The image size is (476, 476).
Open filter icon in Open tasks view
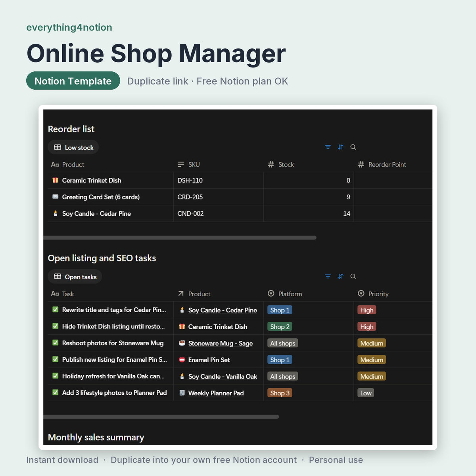(x=328, y=276)
